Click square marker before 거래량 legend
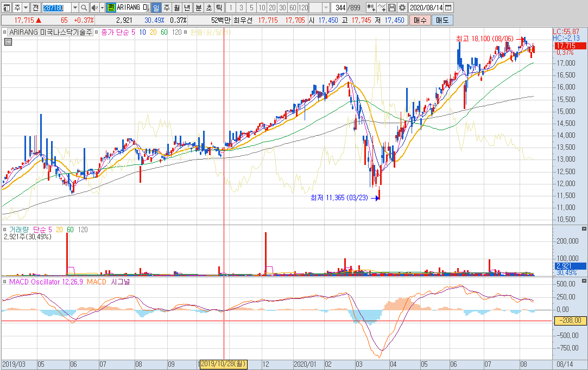 4,230
